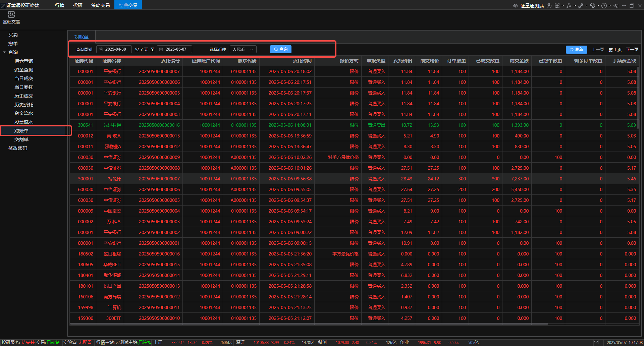Screen dimensions: 644x346
Task: Click the double left arrow collapse icon
Action: click(x=616, y=6)
